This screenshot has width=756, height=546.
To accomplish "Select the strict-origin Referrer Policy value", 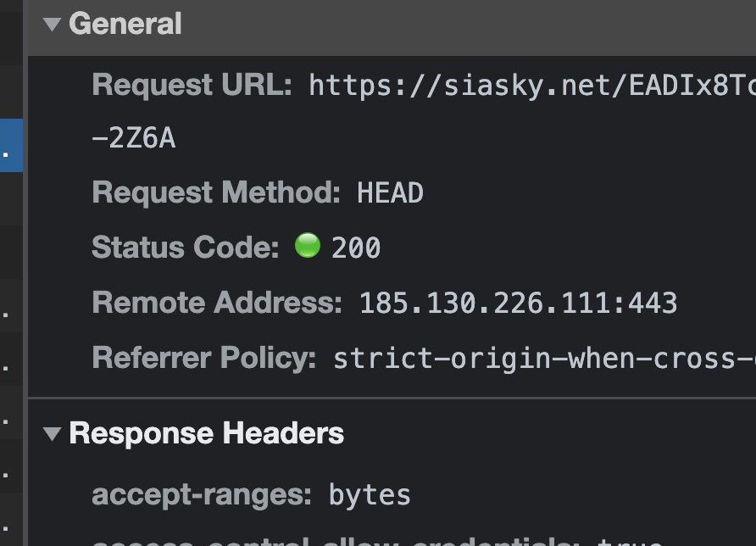I will [542, 357].
